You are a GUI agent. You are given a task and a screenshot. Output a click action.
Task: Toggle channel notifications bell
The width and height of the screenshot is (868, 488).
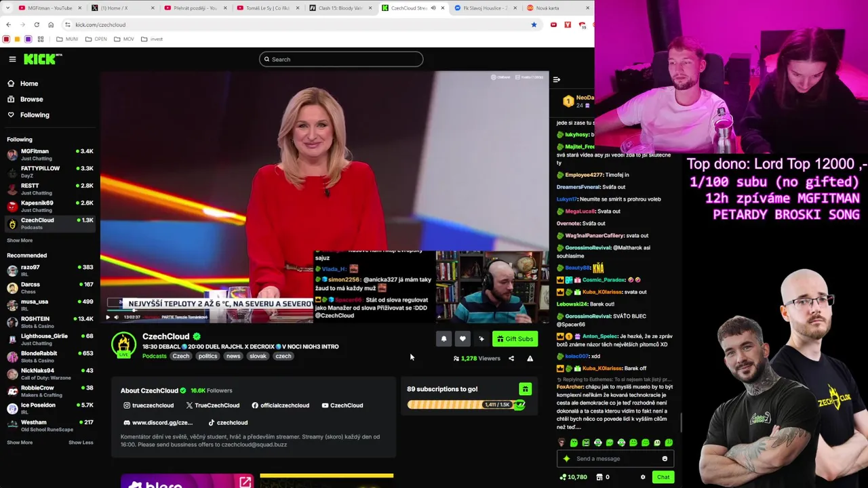(x=443, y=339)
